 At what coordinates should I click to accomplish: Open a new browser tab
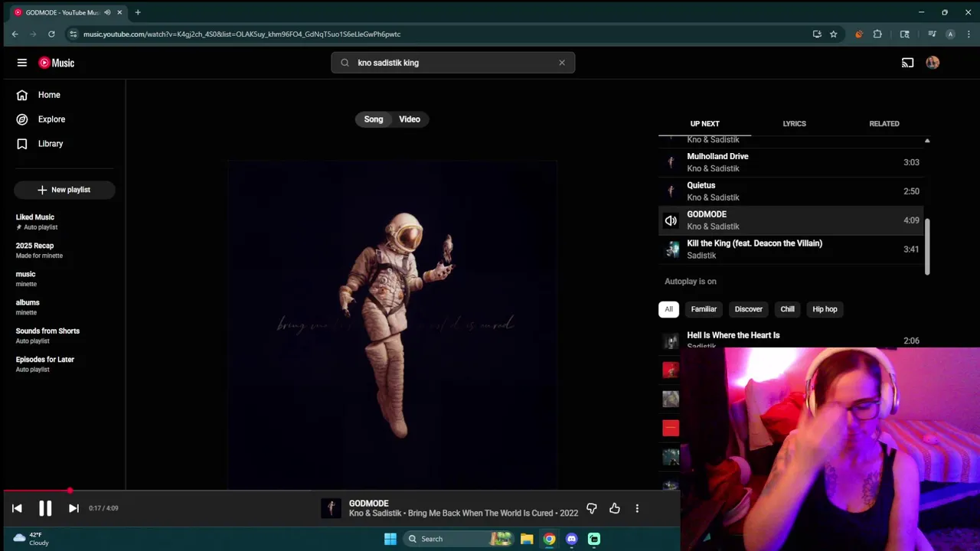(138, 12)
